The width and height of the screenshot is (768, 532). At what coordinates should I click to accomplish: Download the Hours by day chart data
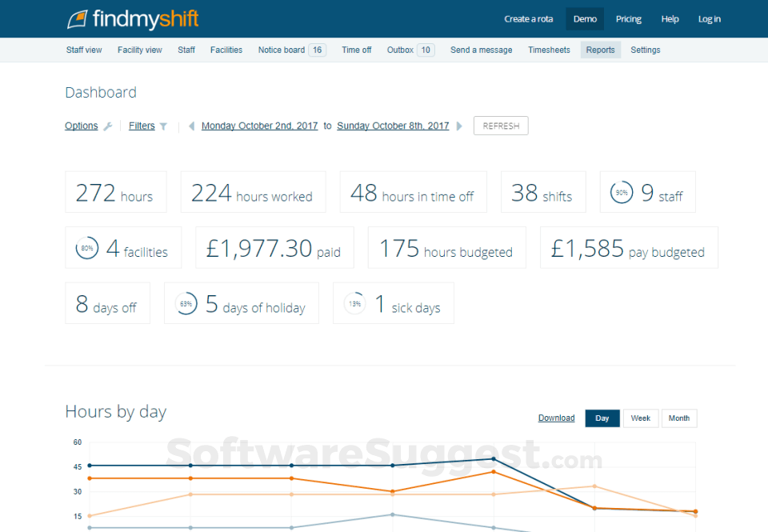pos(556,418)
